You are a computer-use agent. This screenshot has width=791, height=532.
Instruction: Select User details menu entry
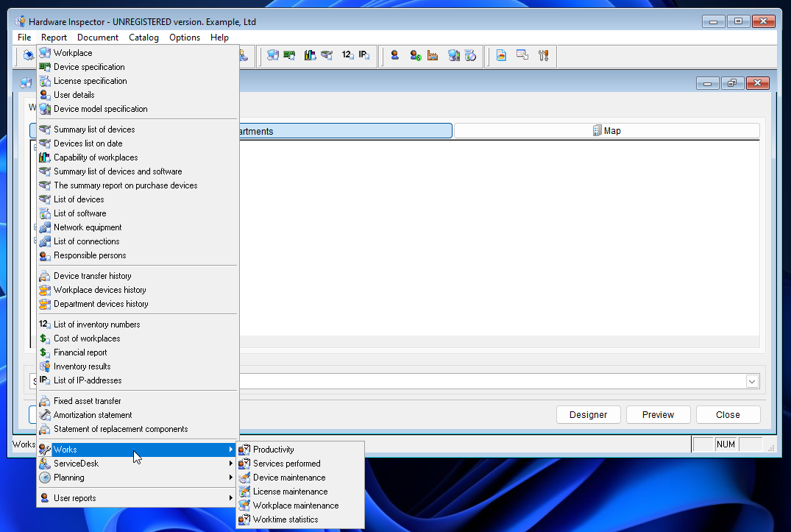[138, 95]
